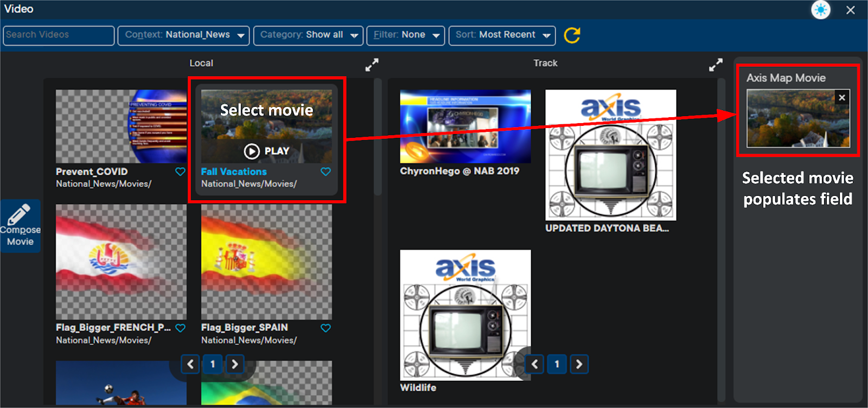Select the ChyronHego @ NAB 2019 thumbnail

tap(465, 126)
